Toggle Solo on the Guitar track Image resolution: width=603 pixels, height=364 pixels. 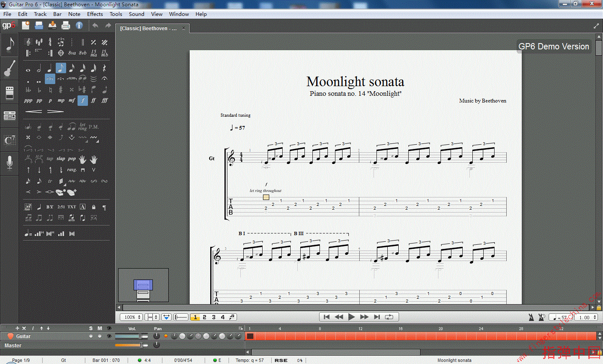[91, 336]
